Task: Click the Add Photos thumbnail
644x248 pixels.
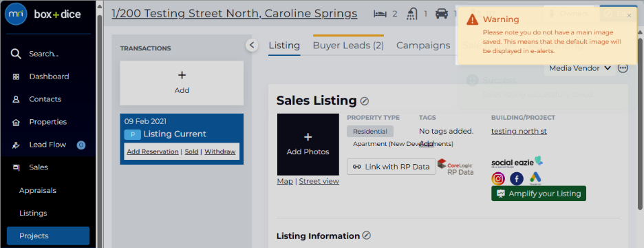Action: click(308, 145)
